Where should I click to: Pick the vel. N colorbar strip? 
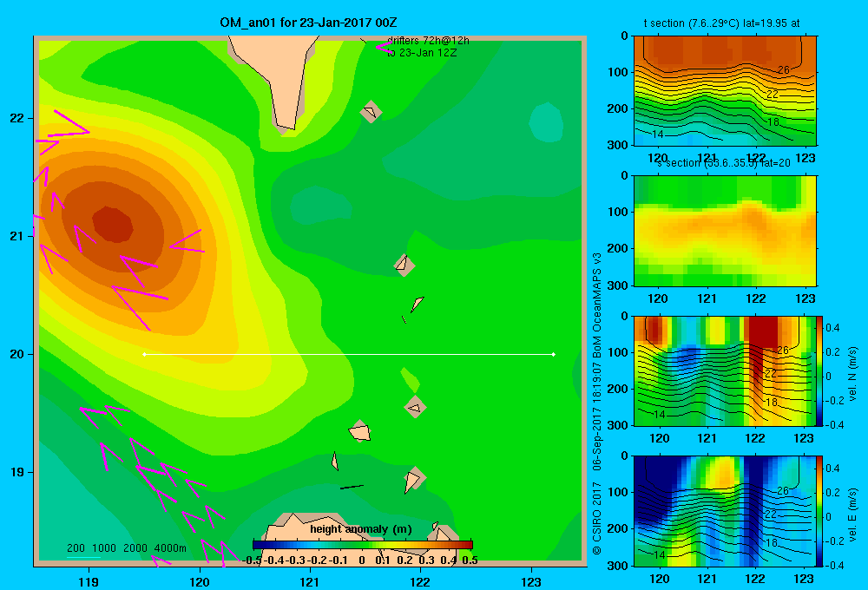click(x=820, y=370)
